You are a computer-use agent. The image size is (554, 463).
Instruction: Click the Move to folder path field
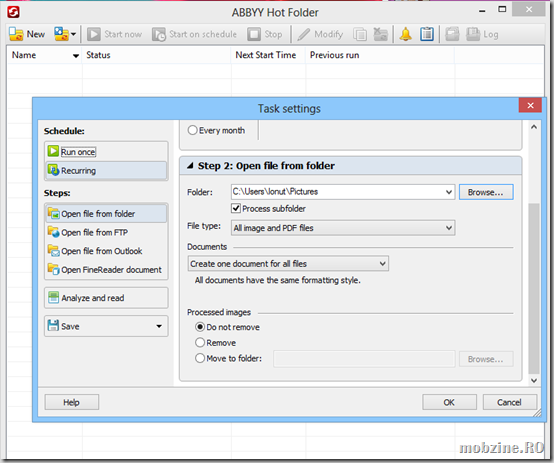(364, 359)
